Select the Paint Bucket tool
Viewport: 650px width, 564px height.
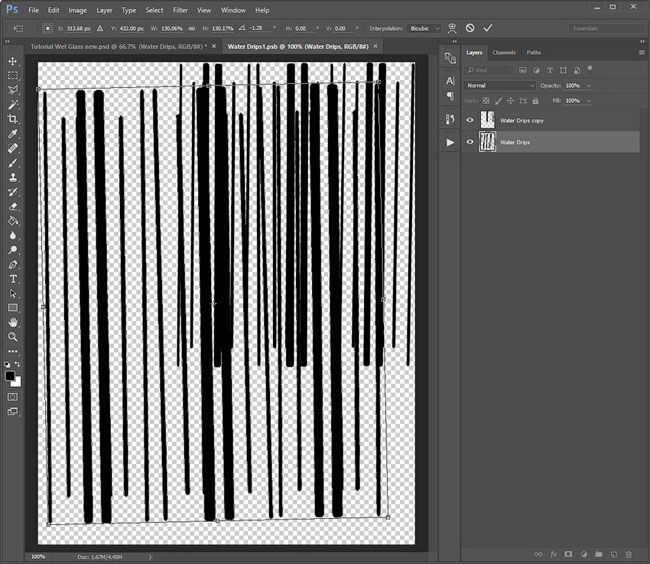[x=13, y=221]
